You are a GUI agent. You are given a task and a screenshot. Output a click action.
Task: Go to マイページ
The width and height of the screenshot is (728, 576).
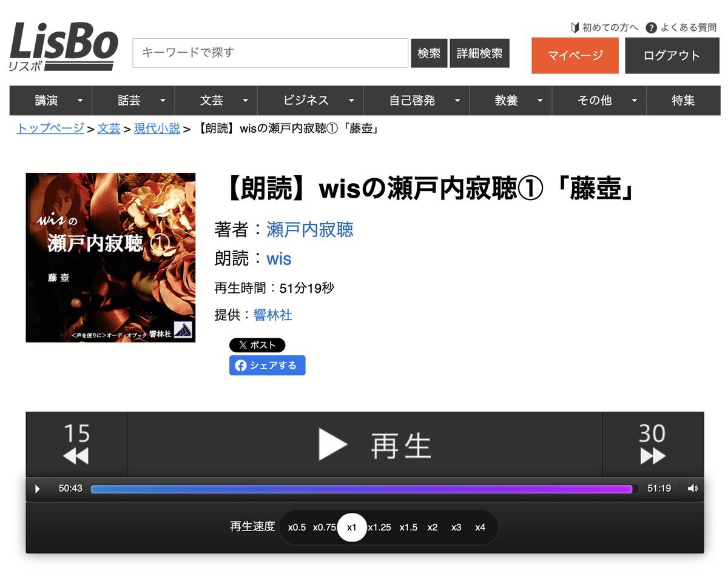coord(575,55)
